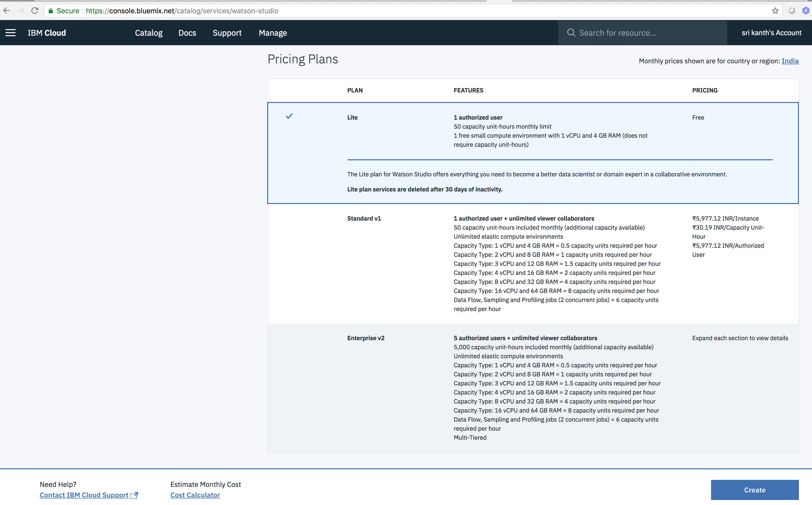Click the grey circular extension icon
This screenshot has width=812, height=505.
pyautogui.click(x=792, y=11)
